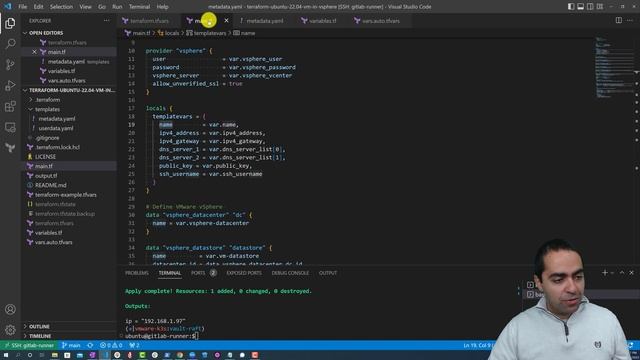The width and height of the screenshot is (640, 360).
Task: Synchronize changes via status bar sync icon
Action: click(x=90, y=345)
